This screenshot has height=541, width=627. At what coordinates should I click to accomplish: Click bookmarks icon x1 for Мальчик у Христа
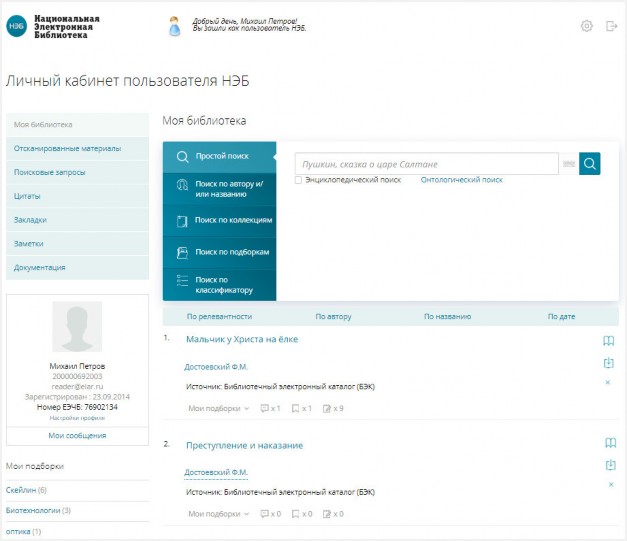296,408
